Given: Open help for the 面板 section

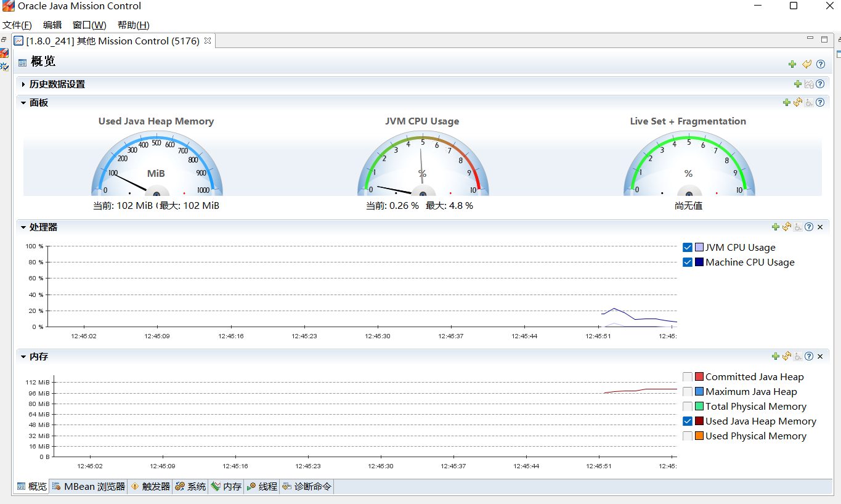Looking at the screenshot, I should pyautogui.click(x=820, y=103).
